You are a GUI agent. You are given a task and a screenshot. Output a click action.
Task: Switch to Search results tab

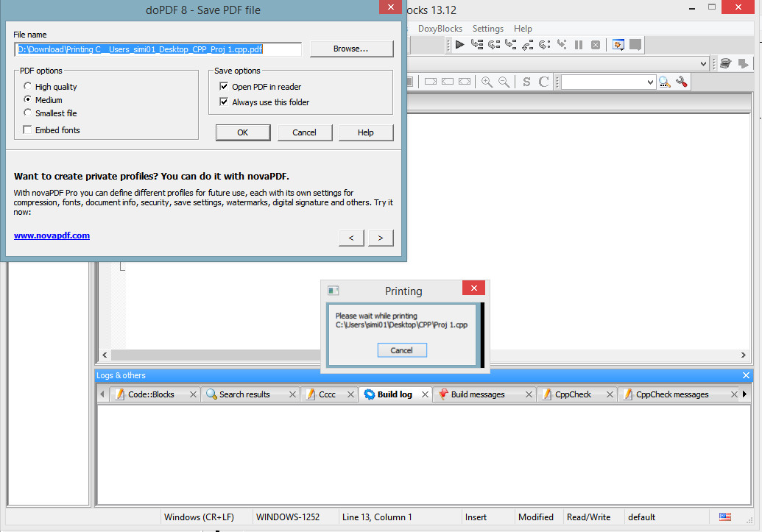click(244, 394)
